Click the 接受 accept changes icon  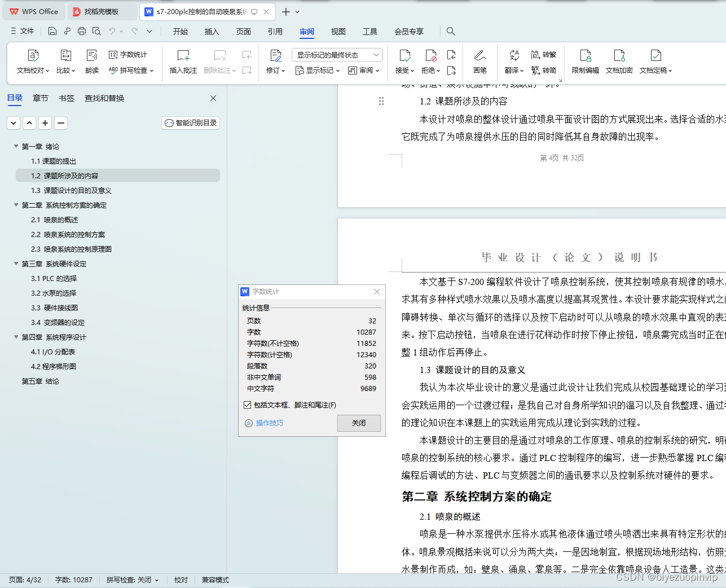click(404, 55)
